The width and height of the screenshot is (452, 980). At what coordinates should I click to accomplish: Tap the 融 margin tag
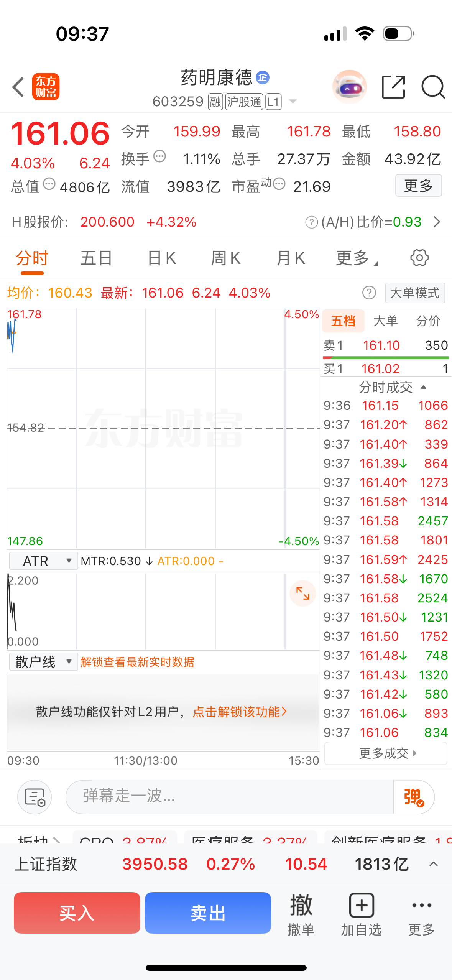pyautogui.click(x=215, y=102)
